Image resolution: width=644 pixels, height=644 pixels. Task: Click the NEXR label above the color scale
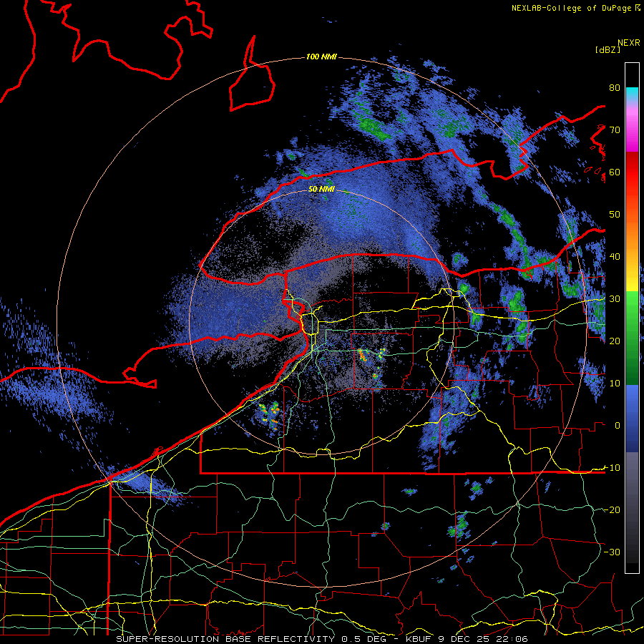(629, 43)
